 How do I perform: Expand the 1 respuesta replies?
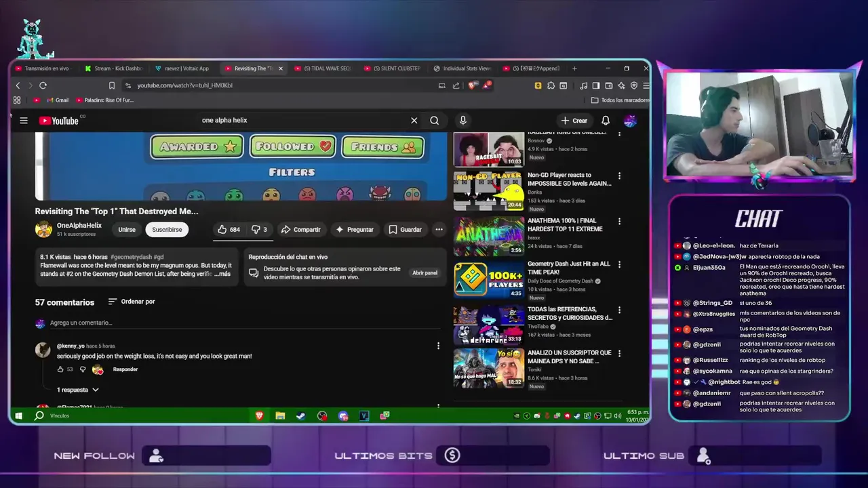pyautogui.click(x=78, y=390)
